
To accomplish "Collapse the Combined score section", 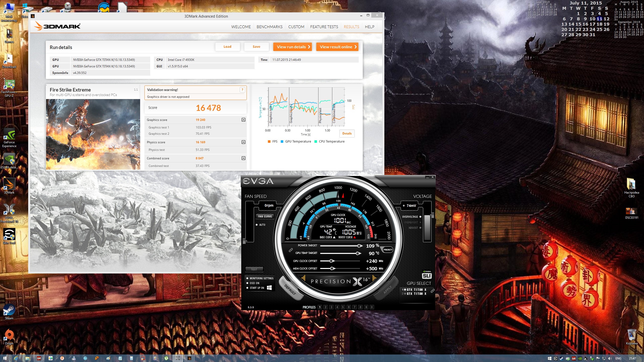I will [x=243, y=158].
